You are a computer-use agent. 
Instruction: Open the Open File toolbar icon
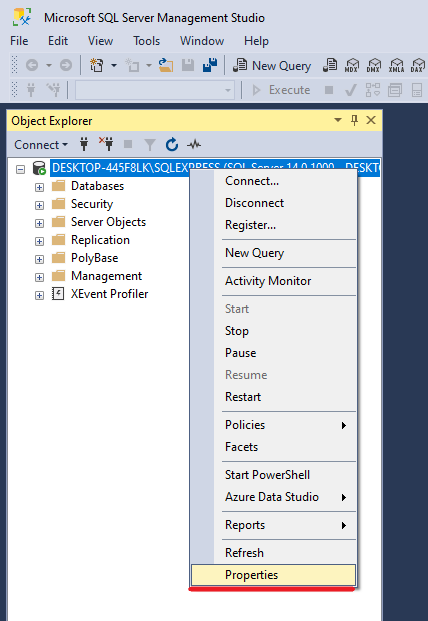point(166,65)
